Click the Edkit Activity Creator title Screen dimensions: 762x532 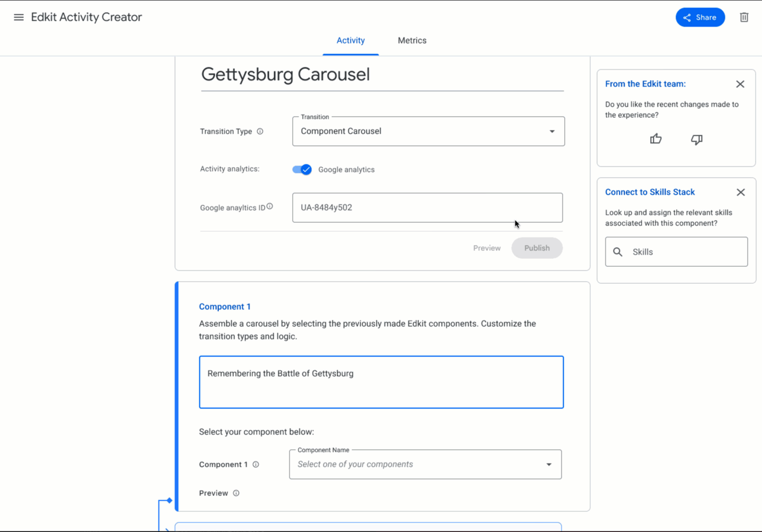click(86, 18)
